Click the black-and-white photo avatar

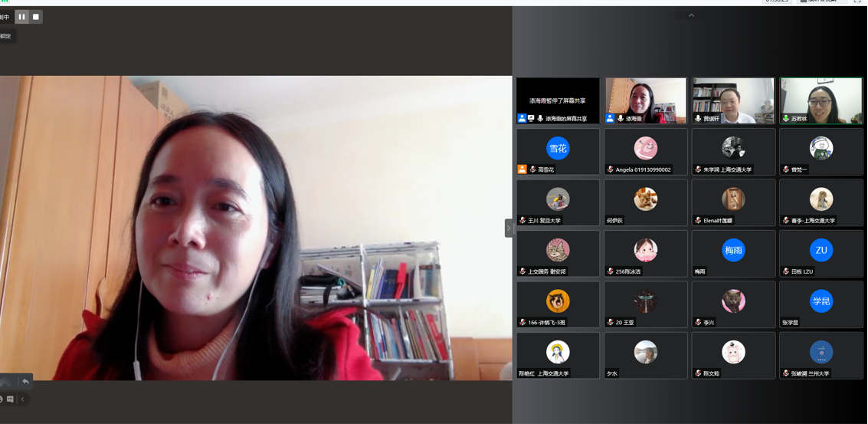733,148
